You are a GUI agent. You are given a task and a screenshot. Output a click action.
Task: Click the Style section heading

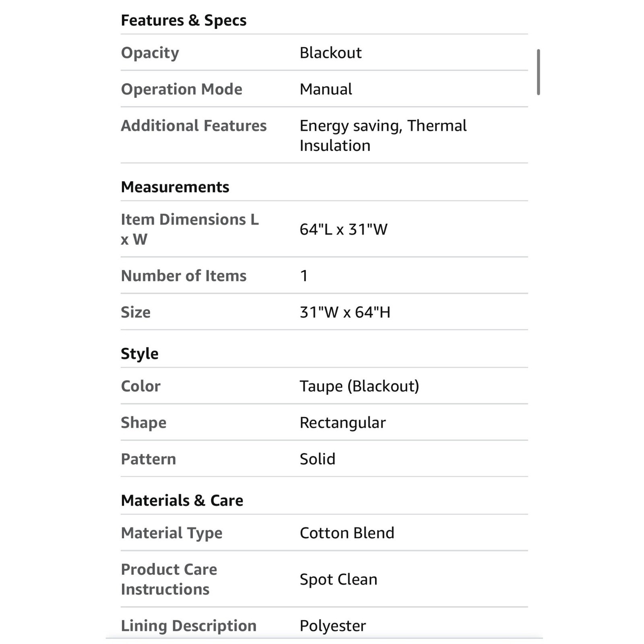(139, 354)
